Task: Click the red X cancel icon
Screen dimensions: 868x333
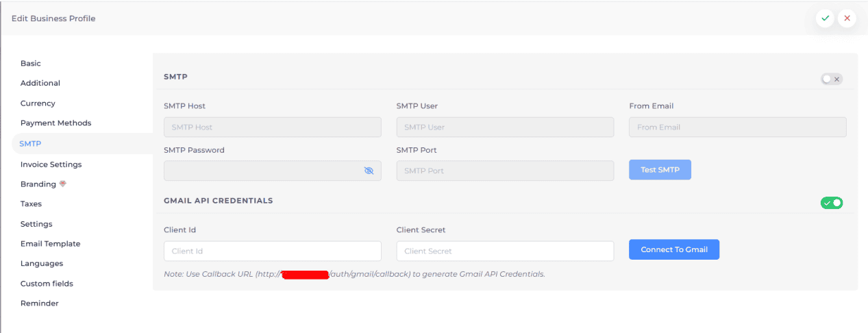Action: pyautogui.click(x=847, y=18)
